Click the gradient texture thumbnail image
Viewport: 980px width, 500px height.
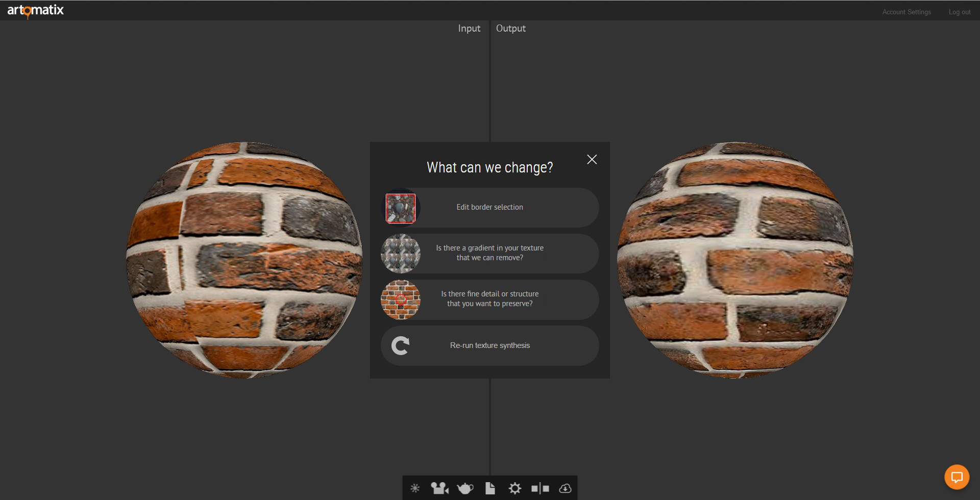click(401, 254)
